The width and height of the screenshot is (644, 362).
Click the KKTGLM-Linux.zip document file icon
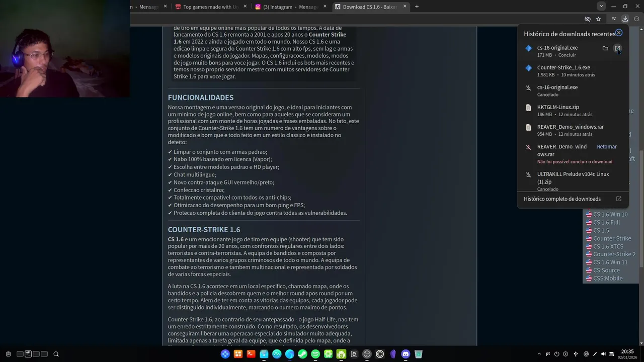click(528, 108)
